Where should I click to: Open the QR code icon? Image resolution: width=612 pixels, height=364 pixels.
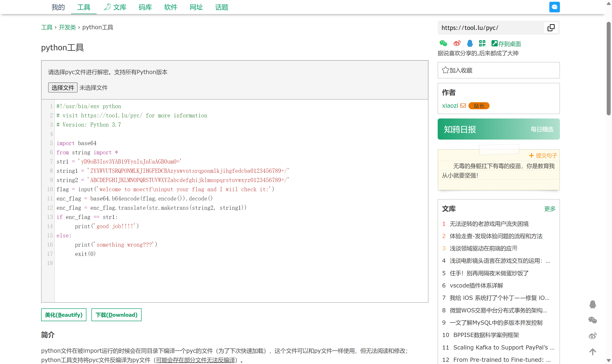(x=482, y=44)
